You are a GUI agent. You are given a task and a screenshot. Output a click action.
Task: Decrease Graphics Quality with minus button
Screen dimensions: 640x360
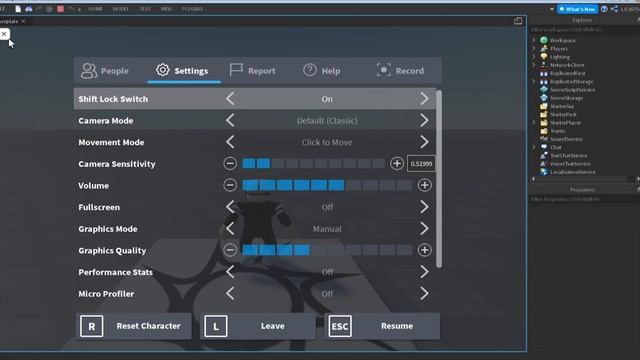pyautogui.click(x=230, y=250)
